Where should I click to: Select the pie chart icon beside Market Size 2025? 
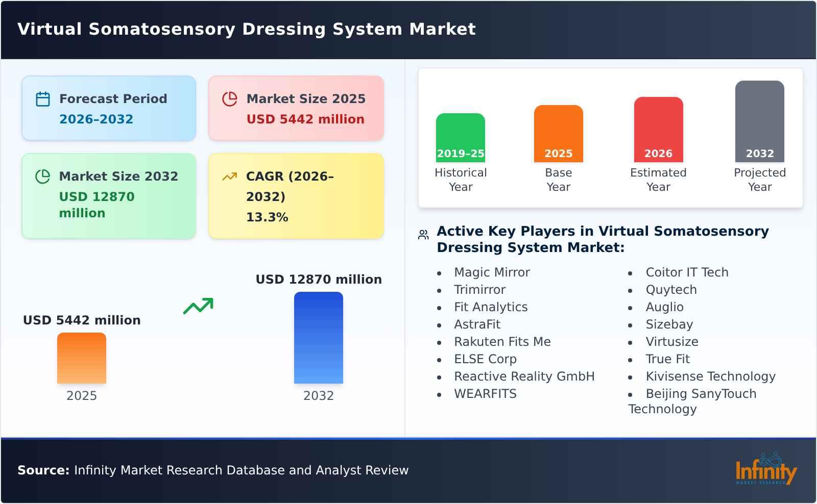230,98
